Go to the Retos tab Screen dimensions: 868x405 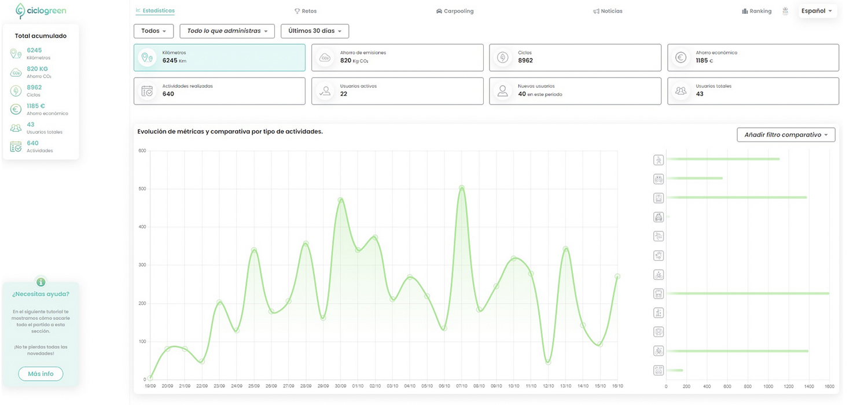(x=306, y=11)
